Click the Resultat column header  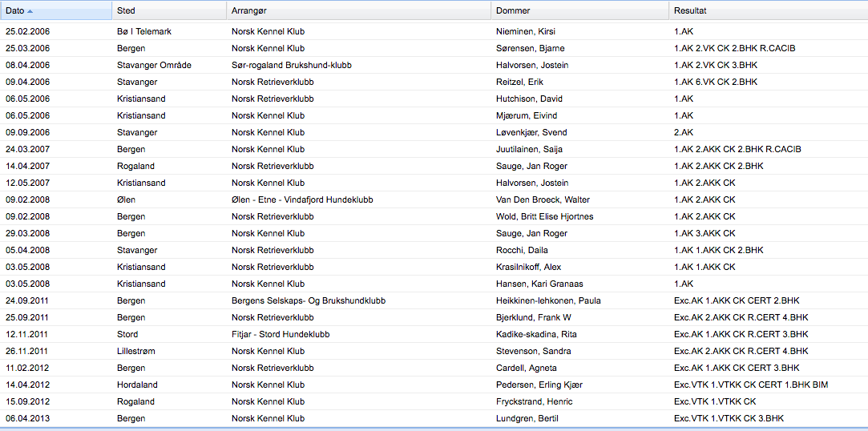[769, 10]
